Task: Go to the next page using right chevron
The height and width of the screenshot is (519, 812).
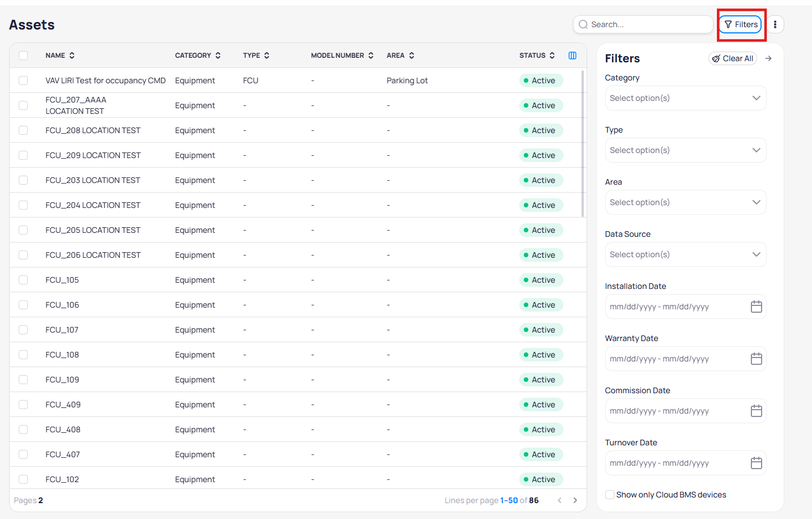Action: pos(575,500)
